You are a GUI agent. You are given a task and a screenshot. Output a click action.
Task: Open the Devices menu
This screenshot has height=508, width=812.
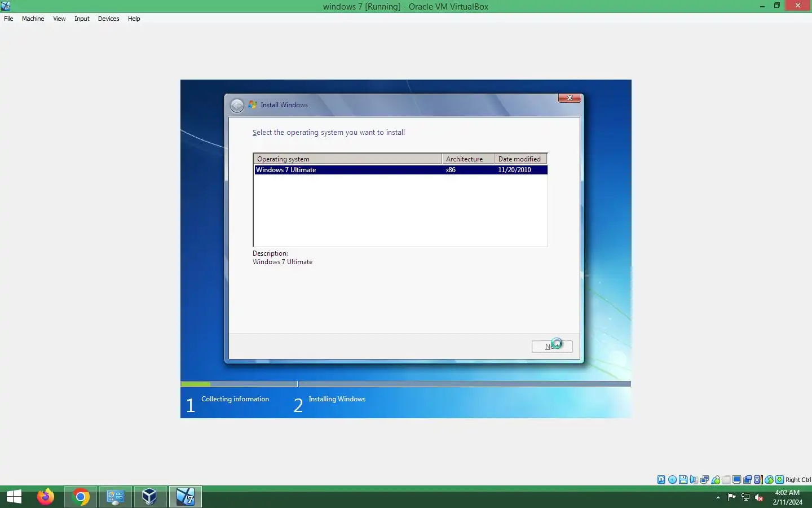click(108, 19)
